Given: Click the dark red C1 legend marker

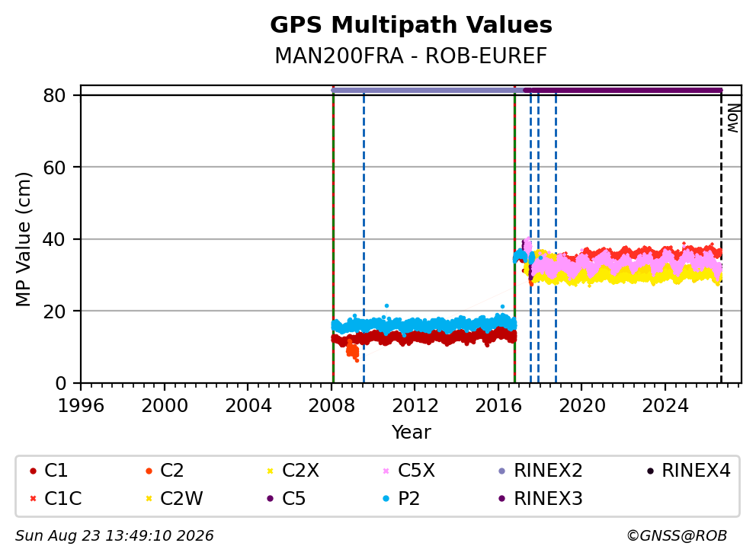Looking at the screenshot, I should tap(33, 471).
